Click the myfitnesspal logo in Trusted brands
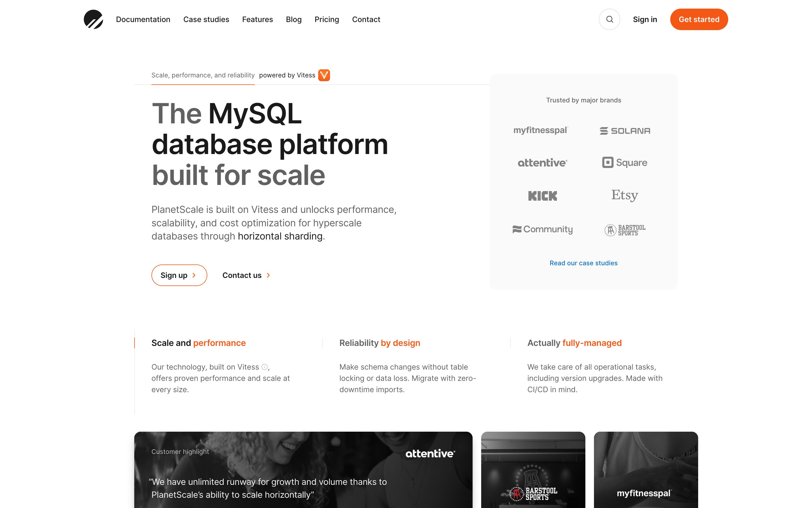812x508 pixels. tap(541, 130)
